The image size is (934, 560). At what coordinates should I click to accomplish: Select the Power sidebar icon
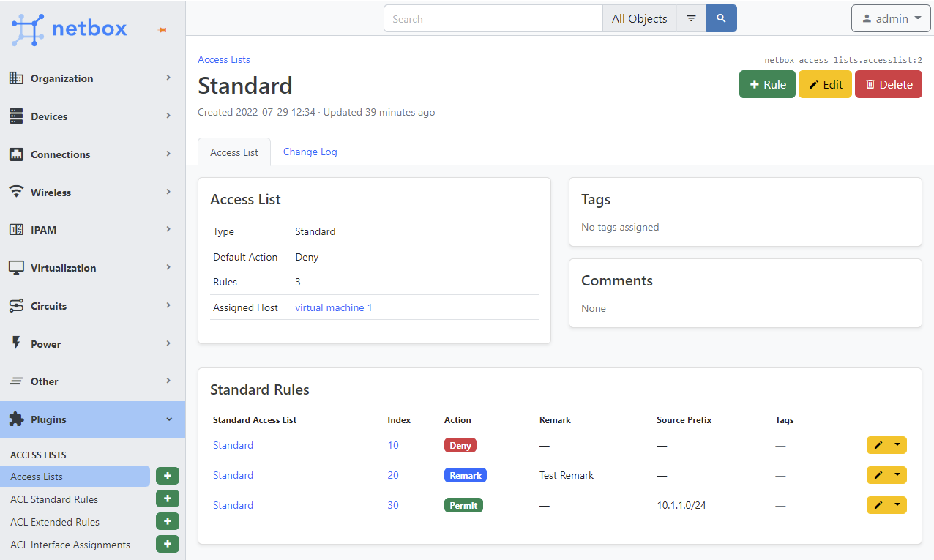pyautogui.click(x=16, y=343)
